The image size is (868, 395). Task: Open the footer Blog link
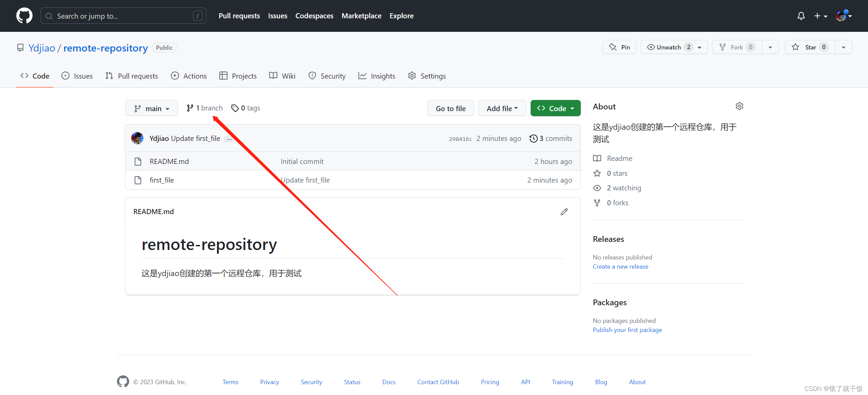(x=601, y=382)
